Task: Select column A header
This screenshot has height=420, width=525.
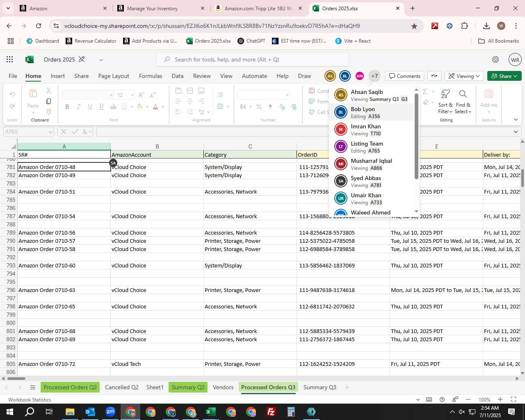Action: 64,146
